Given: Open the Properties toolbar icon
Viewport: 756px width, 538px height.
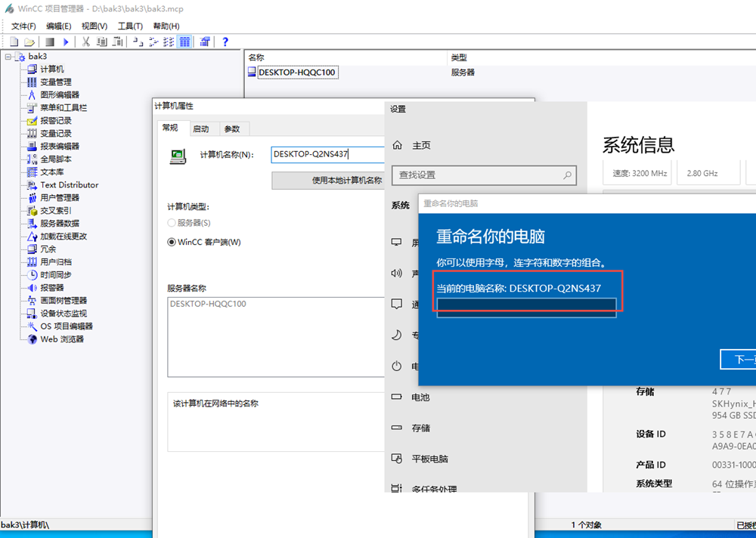Looking at the screenshot, I should coord(205,42).
